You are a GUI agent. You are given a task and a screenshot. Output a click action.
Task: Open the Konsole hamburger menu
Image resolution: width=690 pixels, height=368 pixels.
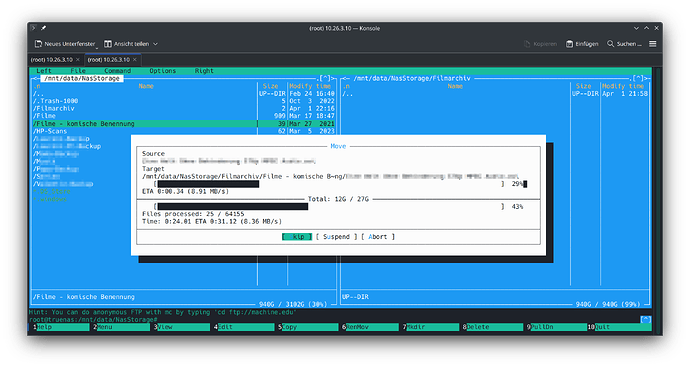point(653,44)
